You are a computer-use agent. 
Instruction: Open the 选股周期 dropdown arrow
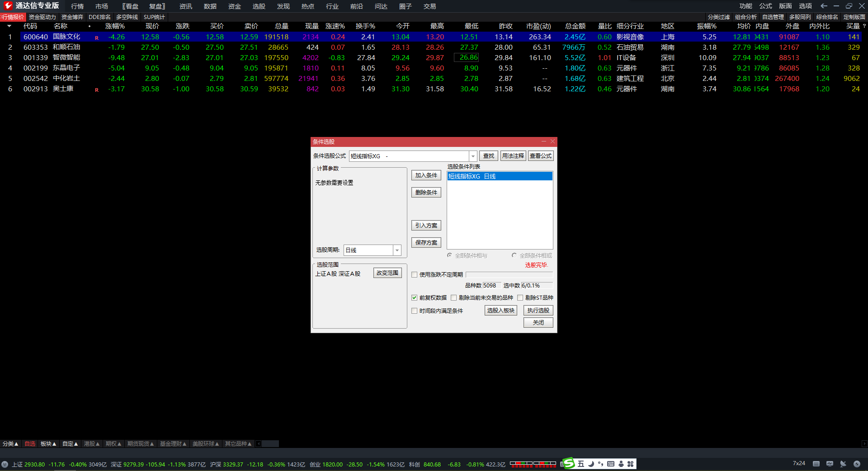click(x=397, y=250)
